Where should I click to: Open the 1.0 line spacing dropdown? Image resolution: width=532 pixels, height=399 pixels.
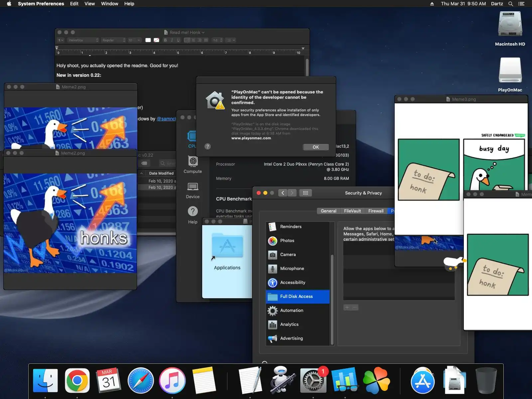pyautogui.click(x=218, y=40)
